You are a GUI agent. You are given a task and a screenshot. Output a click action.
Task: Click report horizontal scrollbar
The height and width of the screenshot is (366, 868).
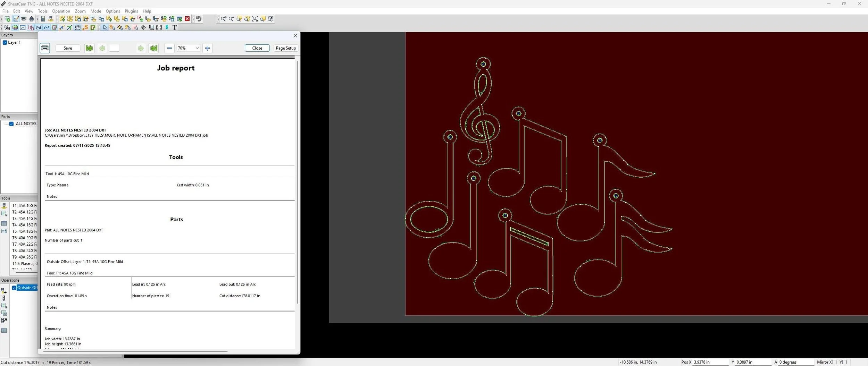pyautogui.click(x=135, y=351)
